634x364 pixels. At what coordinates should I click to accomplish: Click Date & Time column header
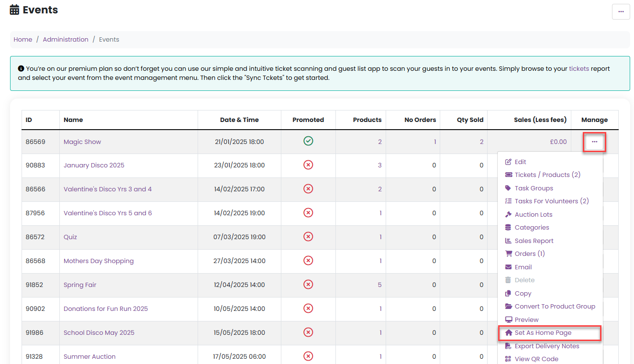239,120
